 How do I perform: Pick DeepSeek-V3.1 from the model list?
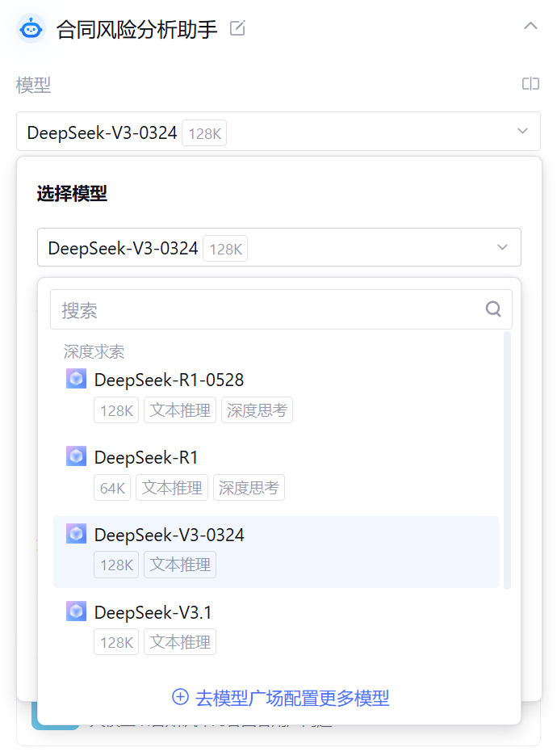coord(153,612)
